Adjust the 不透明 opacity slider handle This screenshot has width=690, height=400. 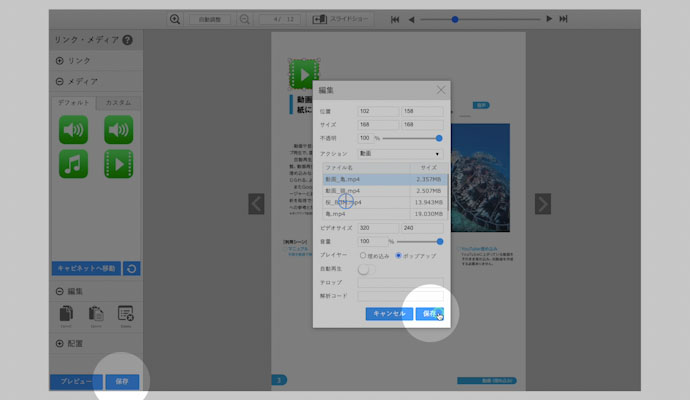[x=439, y=138]
